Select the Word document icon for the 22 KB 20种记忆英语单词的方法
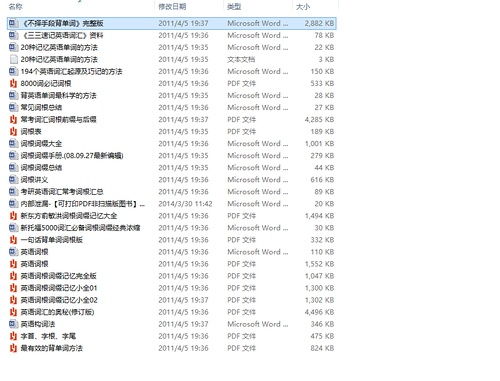This screenshot has width=500, height=381. click(x=13, y=47)
